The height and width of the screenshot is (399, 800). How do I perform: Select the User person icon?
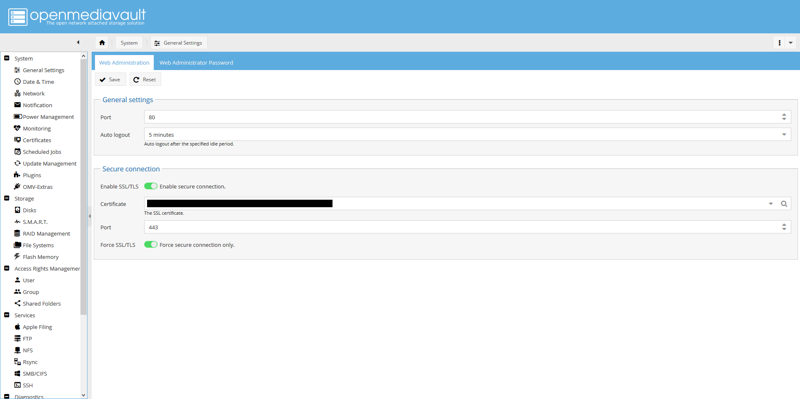point(17,280)
